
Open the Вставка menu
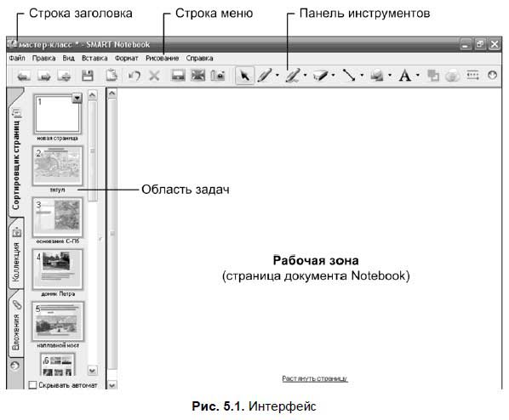click(94, 59)
